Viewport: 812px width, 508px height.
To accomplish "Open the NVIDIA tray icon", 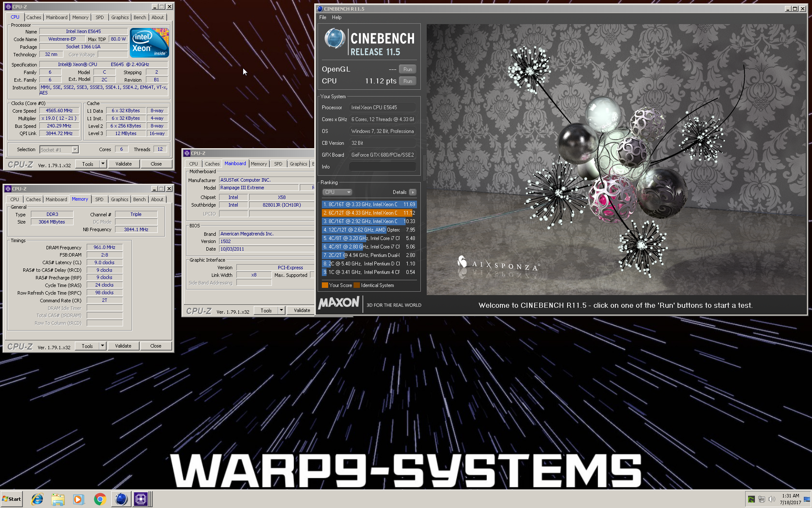I will [751, 499].
